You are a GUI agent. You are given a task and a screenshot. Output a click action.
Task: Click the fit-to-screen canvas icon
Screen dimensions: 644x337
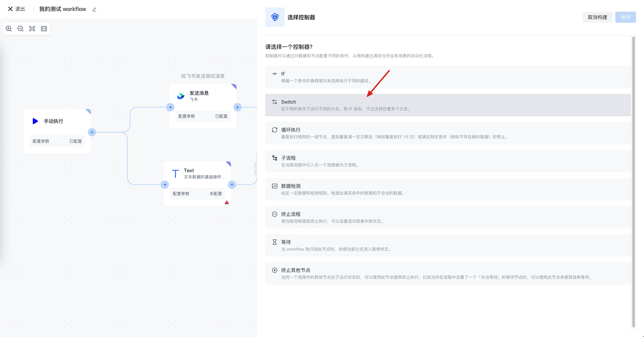32,28
